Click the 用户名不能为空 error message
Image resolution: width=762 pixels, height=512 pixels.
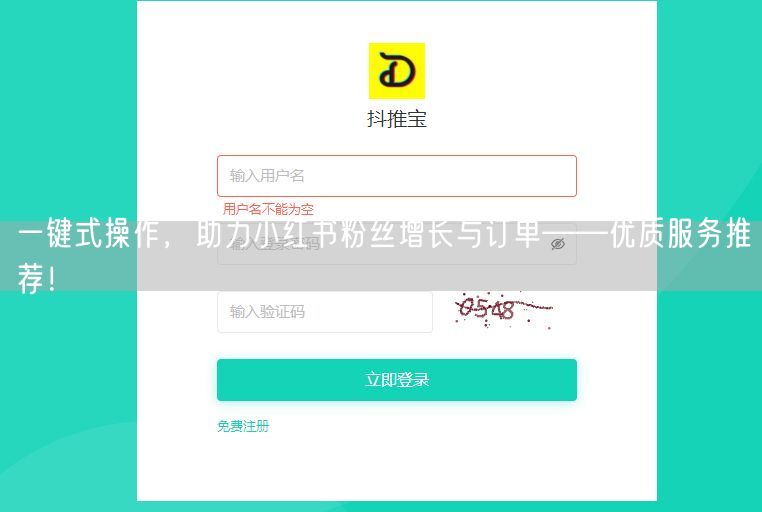click(268, 209)
